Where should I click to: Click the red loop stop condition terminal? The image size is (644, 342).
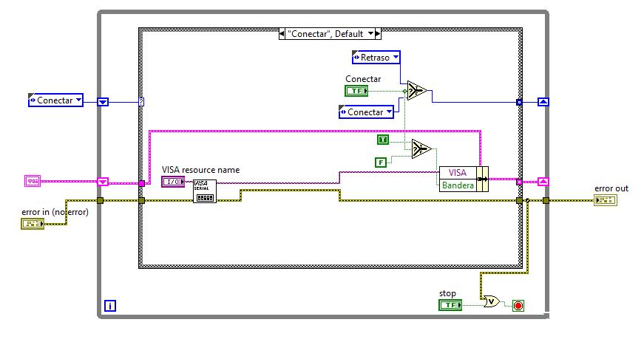[518, 306]
